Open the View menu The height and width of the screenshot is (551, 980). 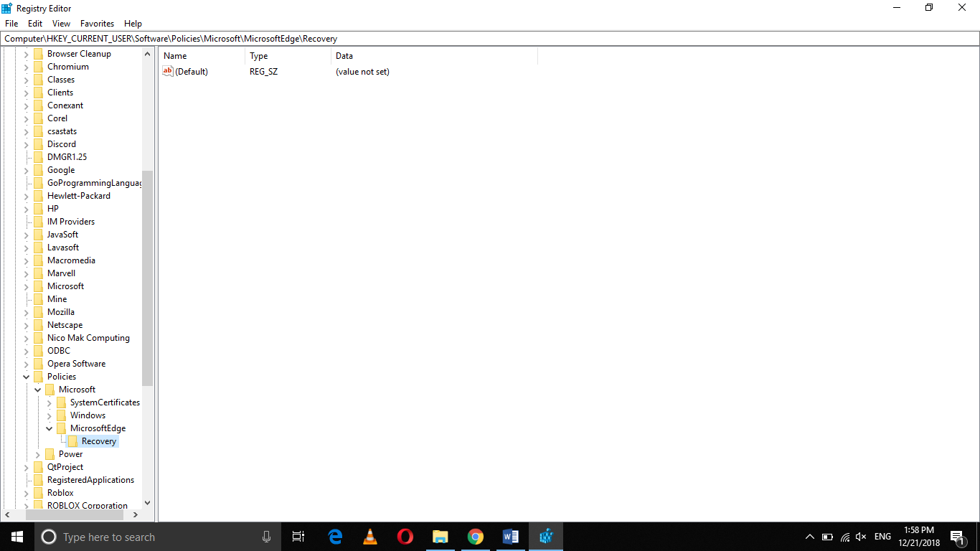[x=61, y=23]
